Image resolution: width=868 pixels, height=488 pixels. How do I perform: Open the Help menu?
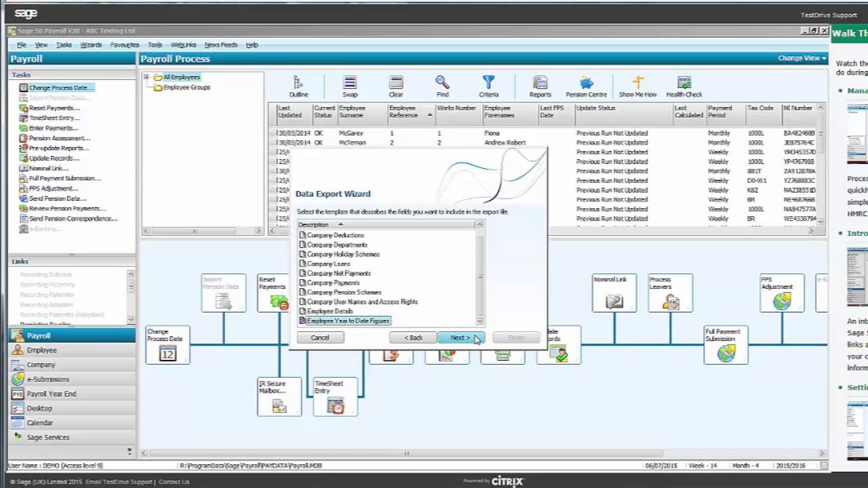coord(252,45)
